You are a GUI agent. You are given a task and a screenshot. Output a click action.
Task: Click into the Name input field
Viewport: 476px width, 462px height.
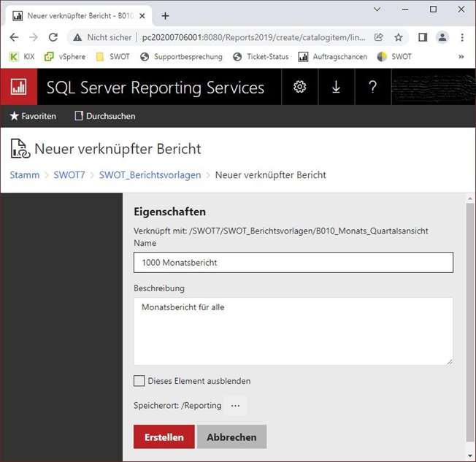(293, 263)
